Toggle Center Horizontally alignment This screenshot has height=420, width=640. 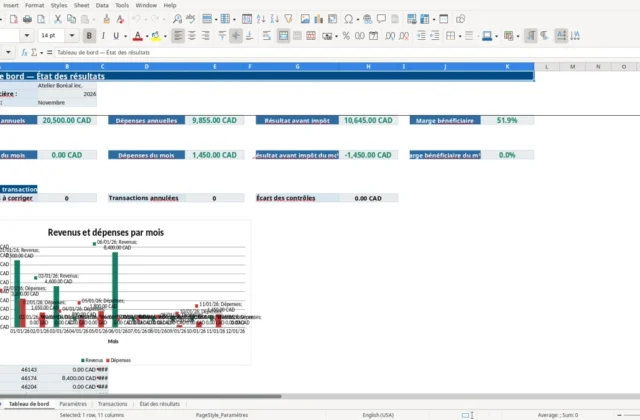click(191, 36)
